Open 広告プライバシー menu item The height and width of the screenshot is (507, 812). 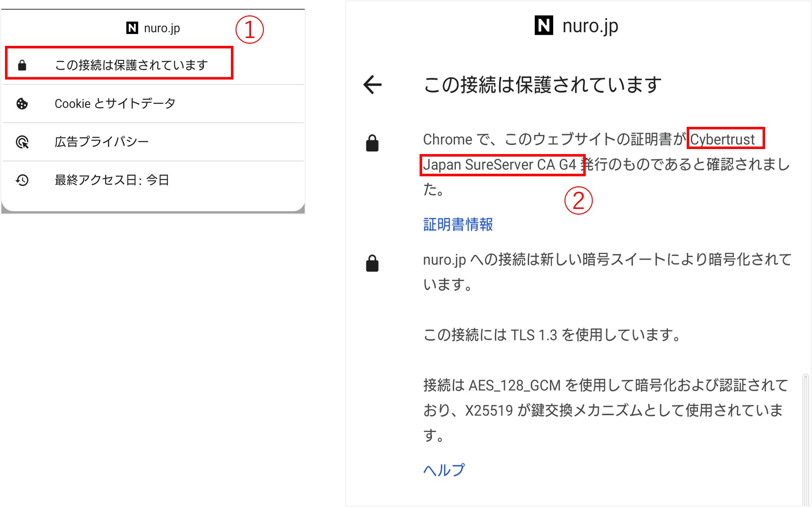(101, 142)
